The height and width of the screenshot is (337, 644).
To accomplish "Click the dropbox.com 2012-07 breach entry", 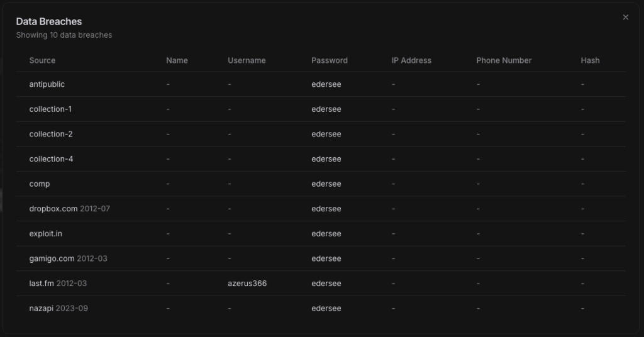I will pos(69,209).
